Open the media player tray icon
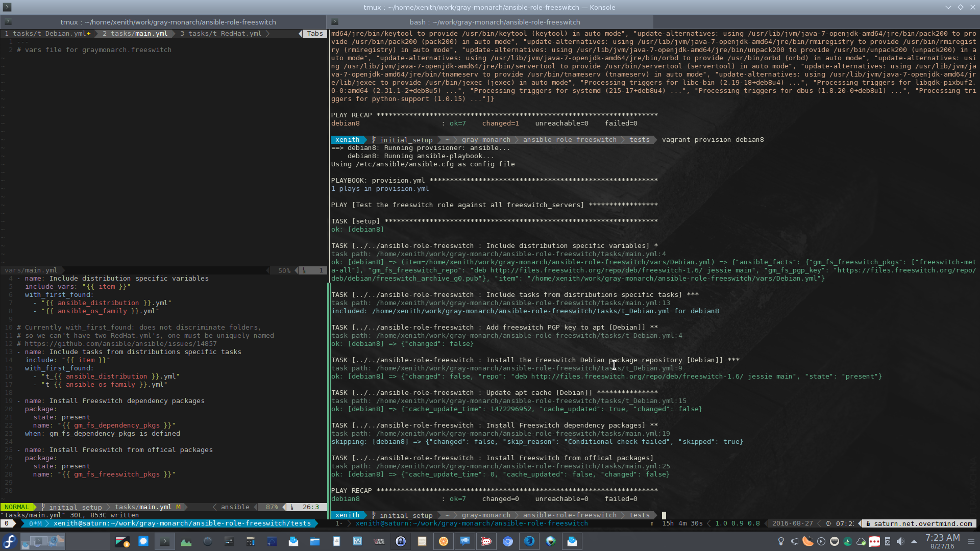980x551 pixels. tap(821, 541)
